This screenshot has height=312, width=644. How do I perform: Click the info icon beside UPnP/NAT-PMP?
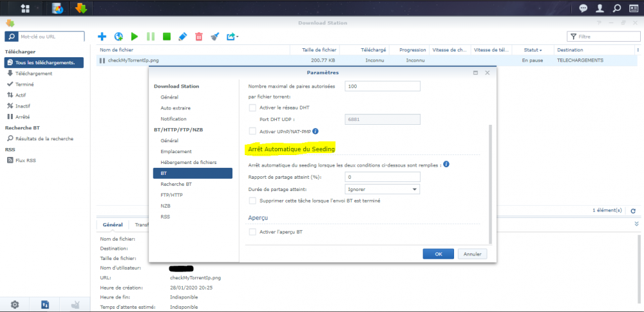coord(316,131)
